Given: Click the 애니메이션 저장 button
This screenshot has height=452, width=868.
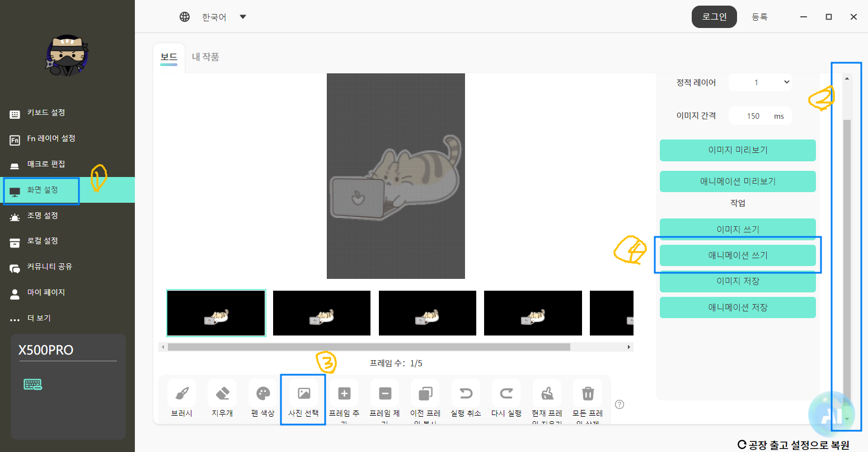Looking at the screenshot, I should 738,307.
